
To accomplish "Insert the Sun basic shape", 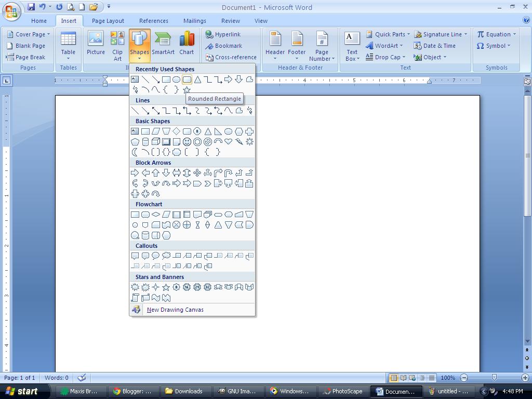I will (x=249, y=141).
